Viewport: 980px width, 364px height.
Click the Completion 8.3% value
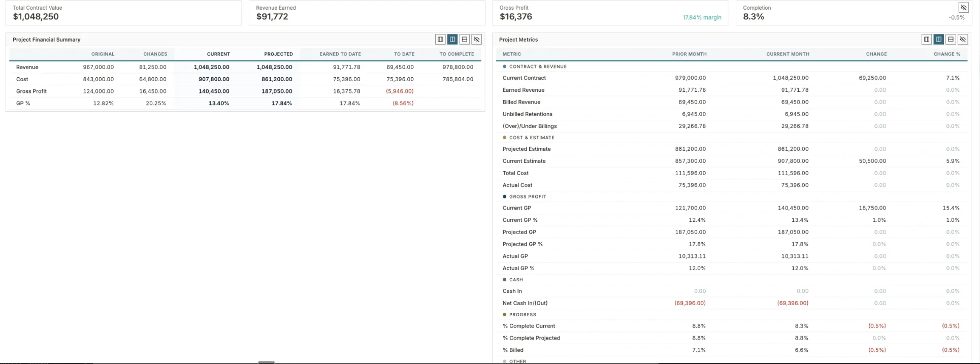[754, 17]
